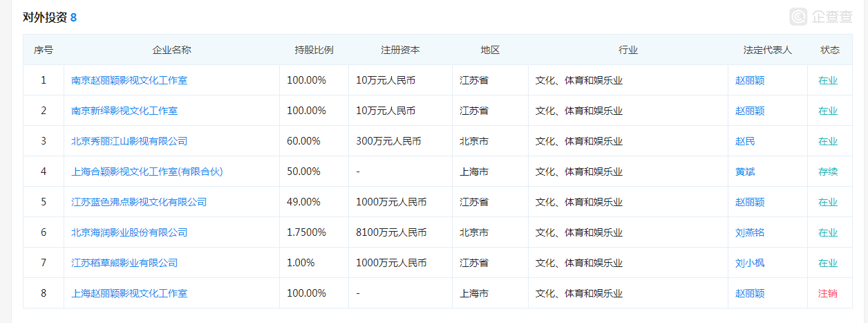868x323 pixels.
Task: Click the 序号 column header
Action: click(x=44, y=50)
